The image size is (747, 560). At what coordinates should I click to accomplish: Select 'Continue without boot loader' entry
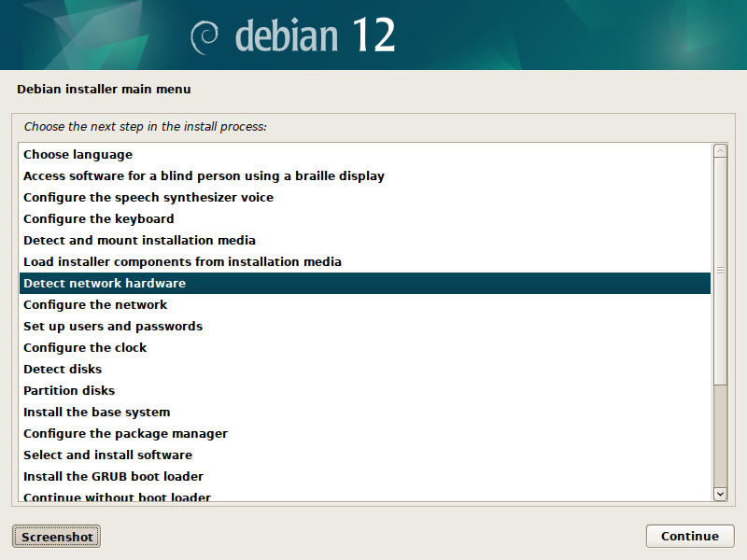click(365, 495)
